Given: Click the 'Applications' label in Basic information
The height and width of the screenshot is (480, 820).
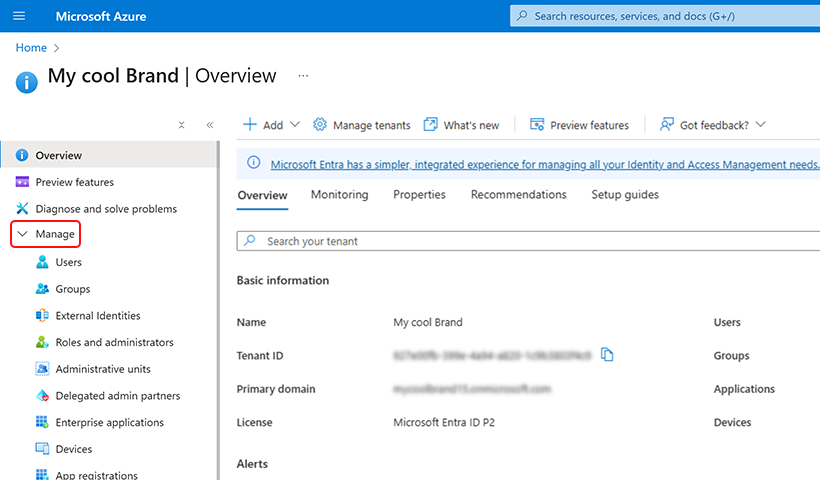Looking at the screenshot, I should coord(744,388).
